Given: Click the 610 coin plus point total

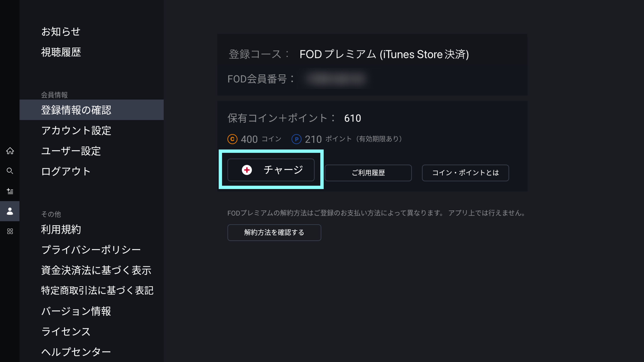Looking at the screenshot, I should coord(352,118).
